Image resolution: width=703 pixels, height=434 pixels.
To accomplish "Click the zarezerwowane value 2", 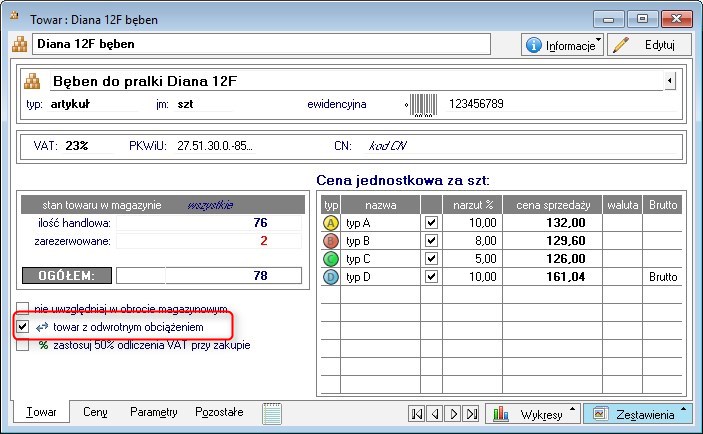I will 264,241.
